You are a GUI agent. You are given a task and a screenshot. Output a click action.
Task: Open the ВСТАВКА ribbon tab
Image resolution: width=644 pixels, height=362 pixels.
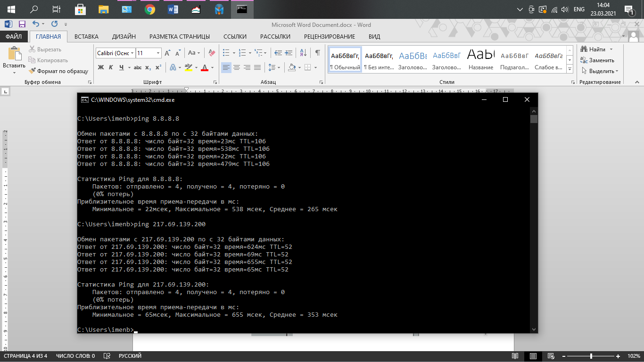pyautogui.click(x=86, y=36)
